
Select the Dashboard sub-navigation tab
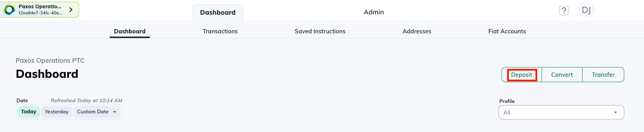(130, 31)
